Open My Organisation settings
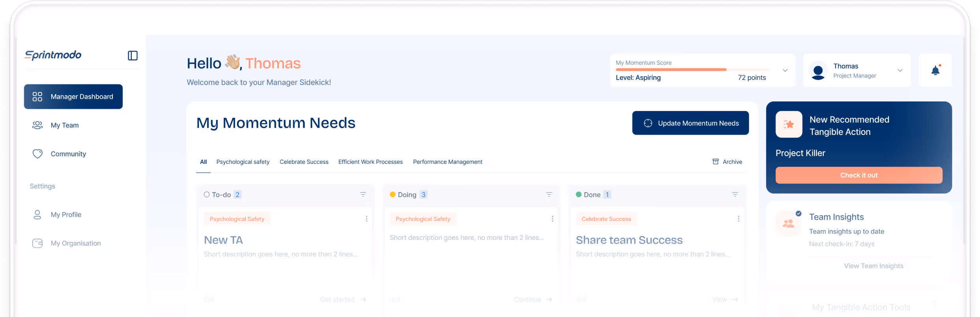Screen dimensions: 980x317 76,243
